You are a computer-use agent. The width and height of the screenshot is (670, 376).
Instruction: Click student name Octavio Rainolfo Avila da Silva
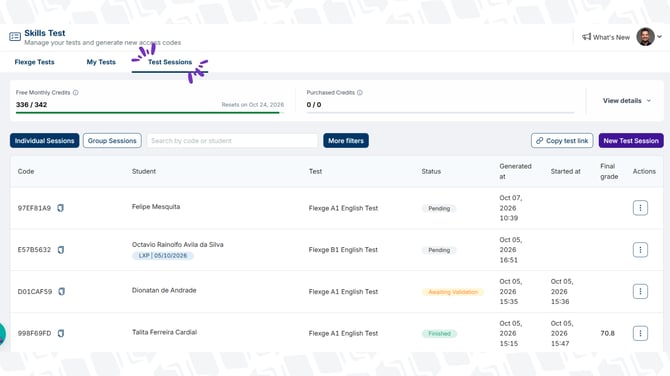(178, 245)
